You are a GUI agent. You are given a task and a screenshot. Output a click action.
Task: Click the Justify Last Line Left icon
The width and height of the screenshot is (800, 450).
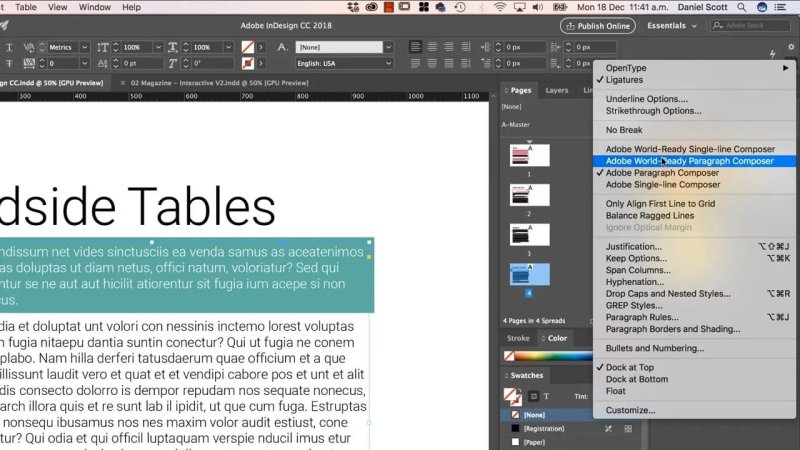click(415, 63)
